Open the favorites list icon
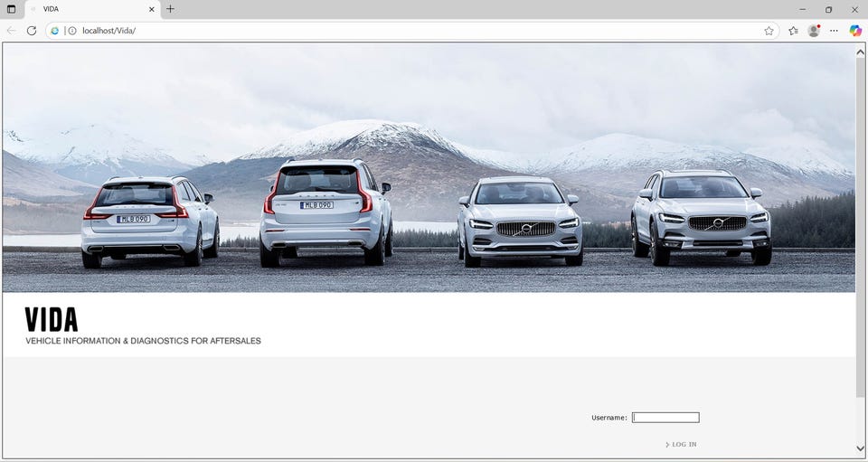Screen dimensions: 868x462 point(793,31)
